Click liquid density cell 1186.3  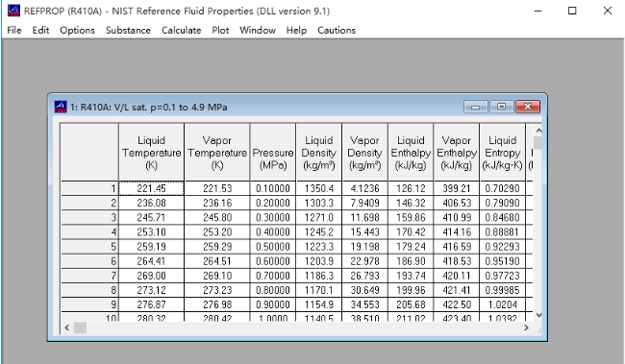point(319,276)
